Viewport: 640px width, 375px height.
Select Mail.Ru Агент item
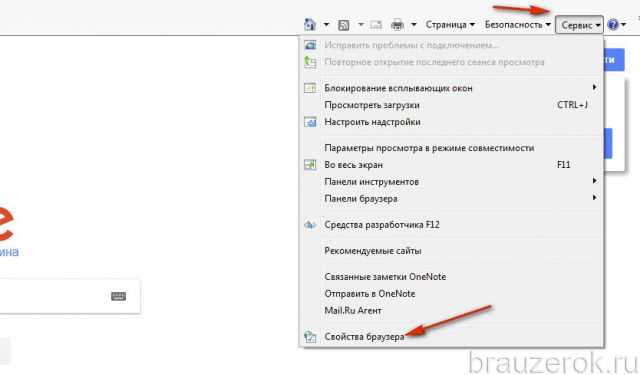[451, 311]
